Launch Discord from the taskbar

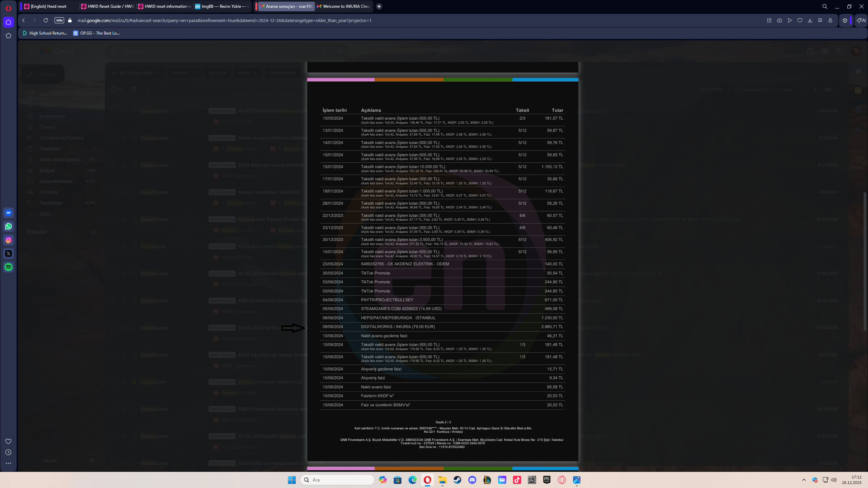pyautogui.click(x=472, y=480)
